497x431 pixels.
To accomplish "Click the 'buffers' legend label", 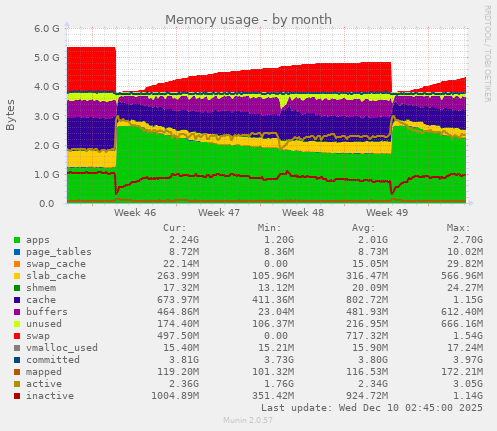I will (x=47, y=312).
